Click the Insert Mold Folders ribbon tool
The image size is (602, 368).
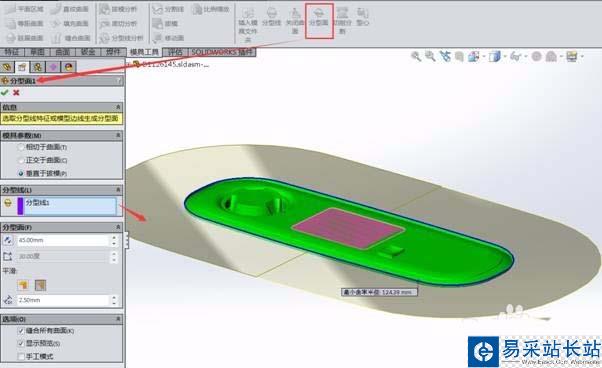coord(248,25)
